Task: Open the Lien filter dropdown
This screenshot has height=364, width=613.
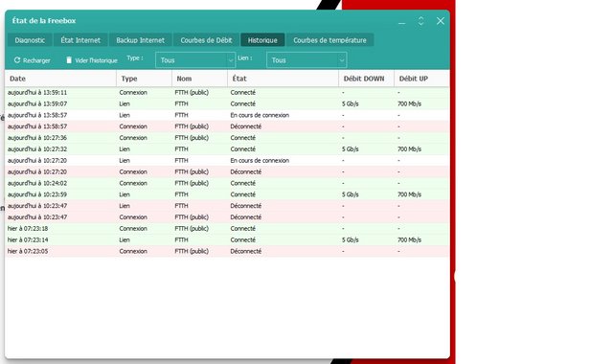Action: pyautogui.click(x=306, y=60)
